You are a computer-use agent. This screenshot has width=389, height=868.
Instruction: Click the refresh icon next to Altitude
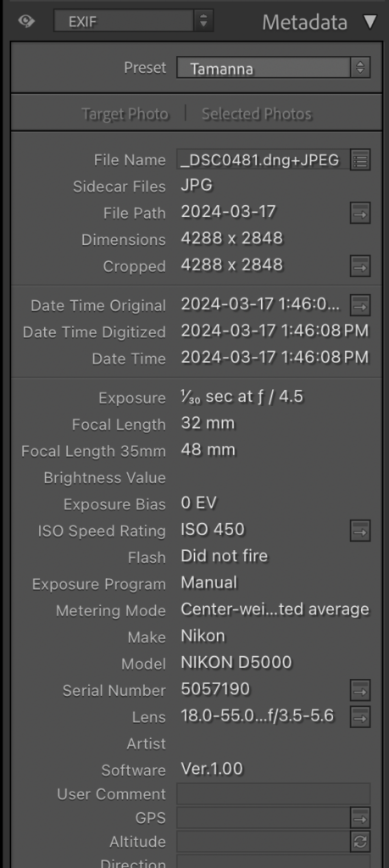[x=360, y=842]
